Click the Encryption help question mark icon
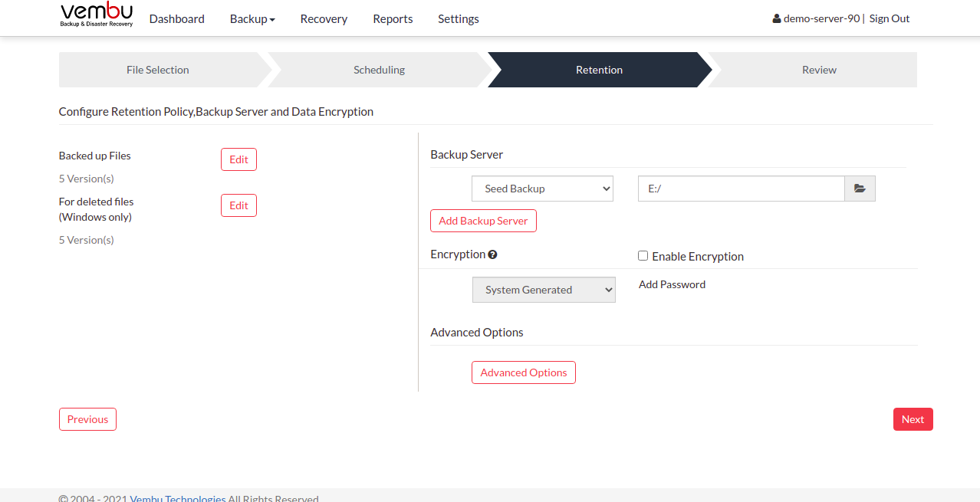 492,254
